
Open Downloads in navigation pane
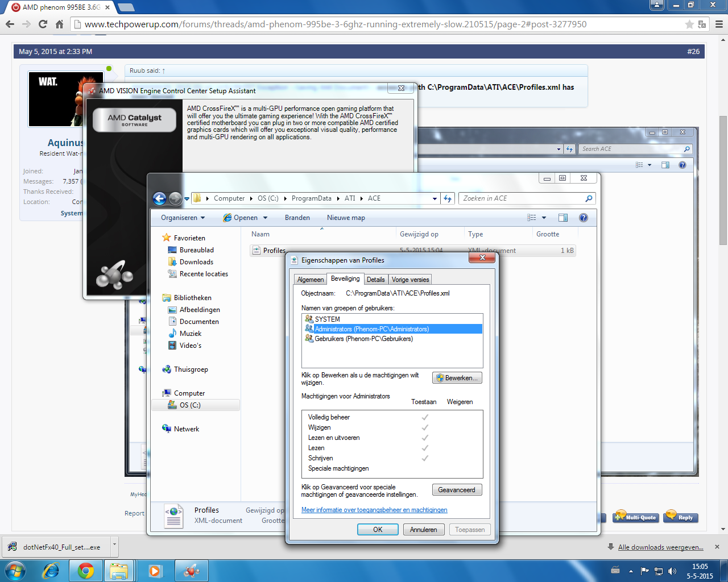[x=196, y=262]
